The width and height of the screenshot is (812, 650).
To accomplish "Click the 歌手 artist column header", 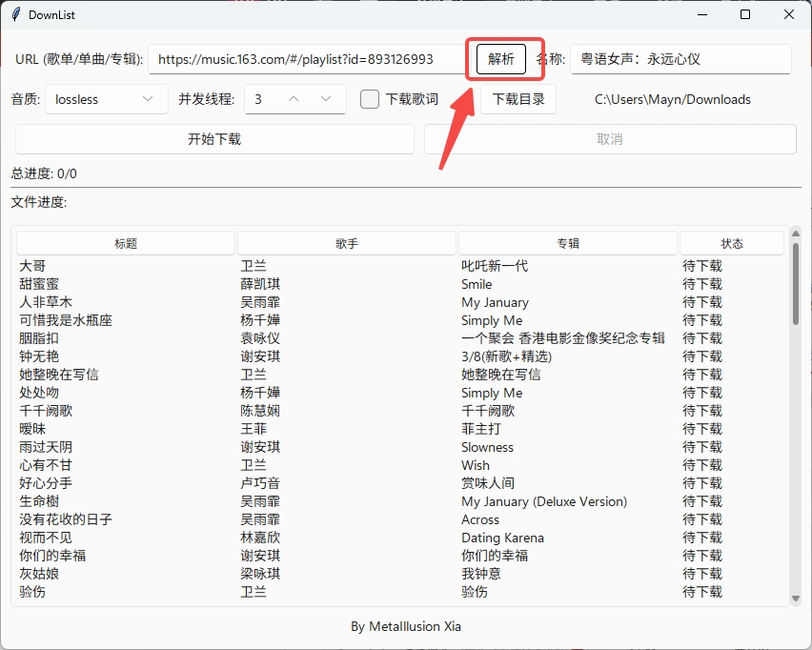I will [x=346, y=242].
